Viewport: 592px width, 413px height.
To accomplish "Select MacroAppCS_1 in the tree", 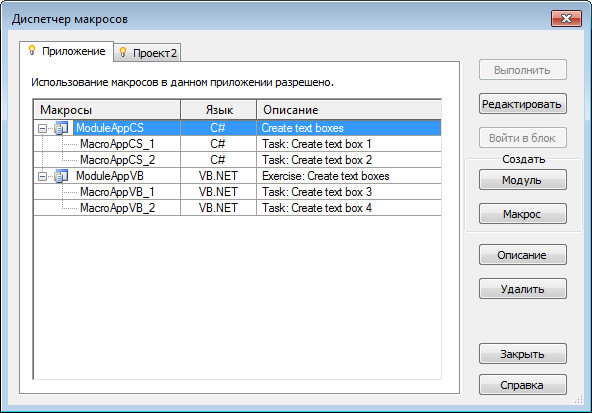I will pos(117,144).
